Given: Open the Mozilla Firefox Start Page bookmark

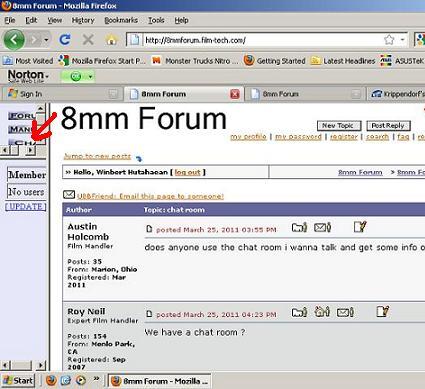Looking at the screenshot, I should point(102,61).
